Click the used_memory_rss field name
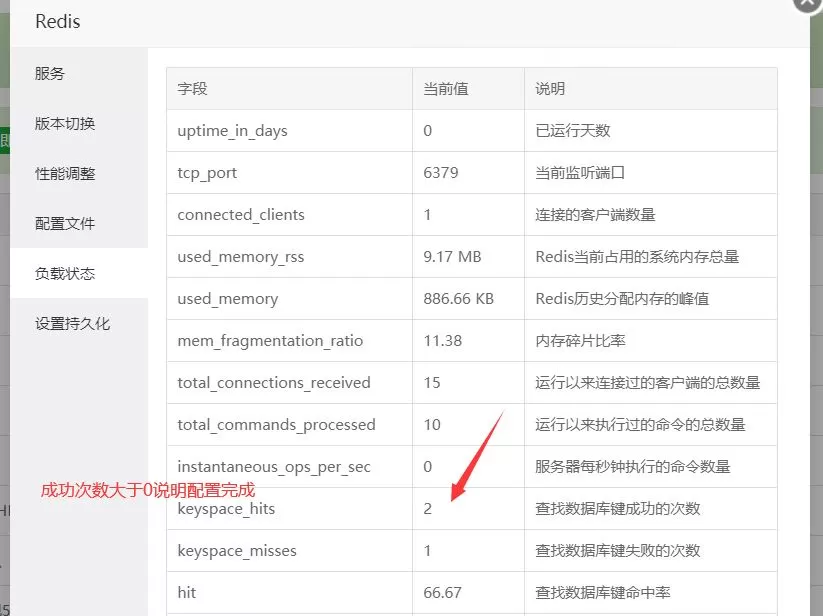The width and height of the screenshot is (823, 616). 240,257
